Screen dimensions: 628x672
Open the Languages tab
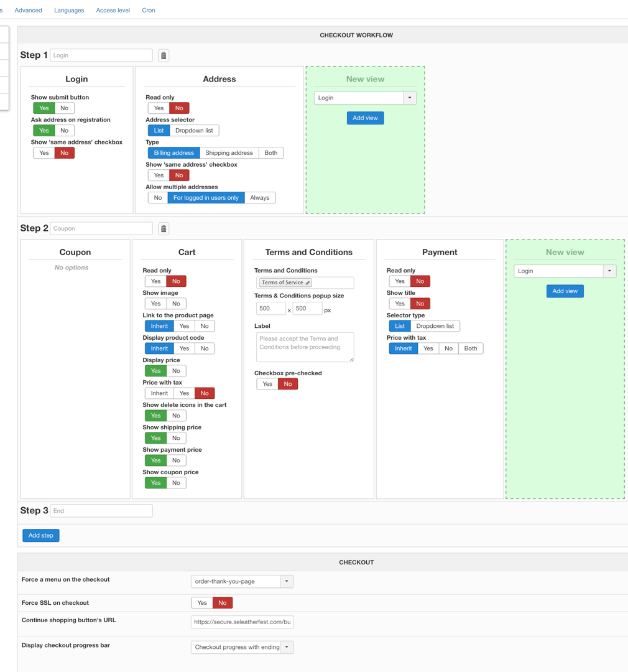point(69,11)
